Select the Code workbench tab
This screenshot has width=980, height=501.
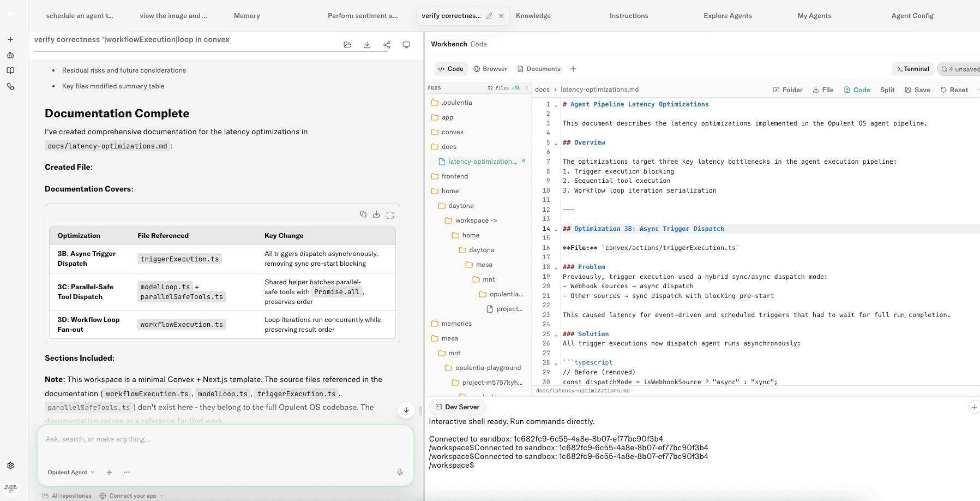(451, 69)
